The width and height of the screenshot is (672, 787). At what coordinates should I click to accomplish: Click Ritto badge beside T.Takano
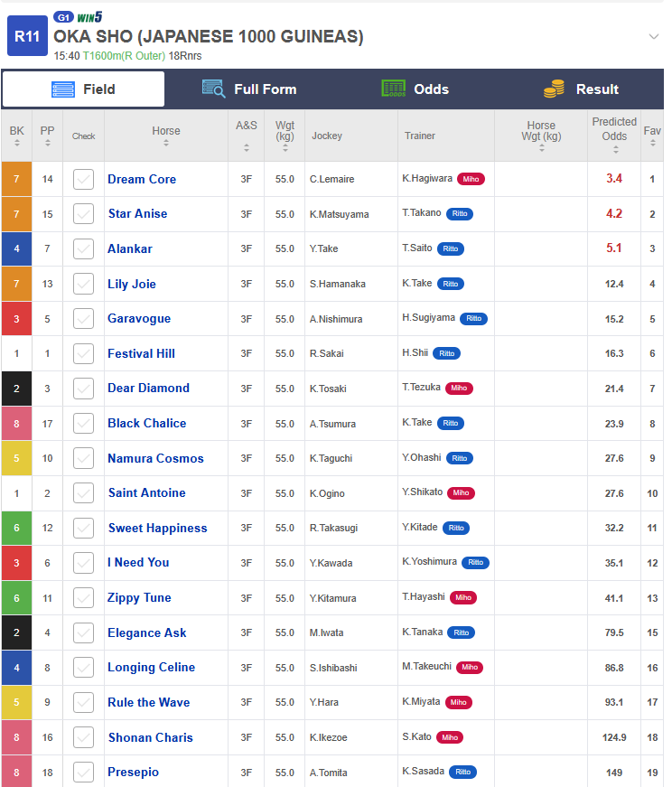point(460,214)
